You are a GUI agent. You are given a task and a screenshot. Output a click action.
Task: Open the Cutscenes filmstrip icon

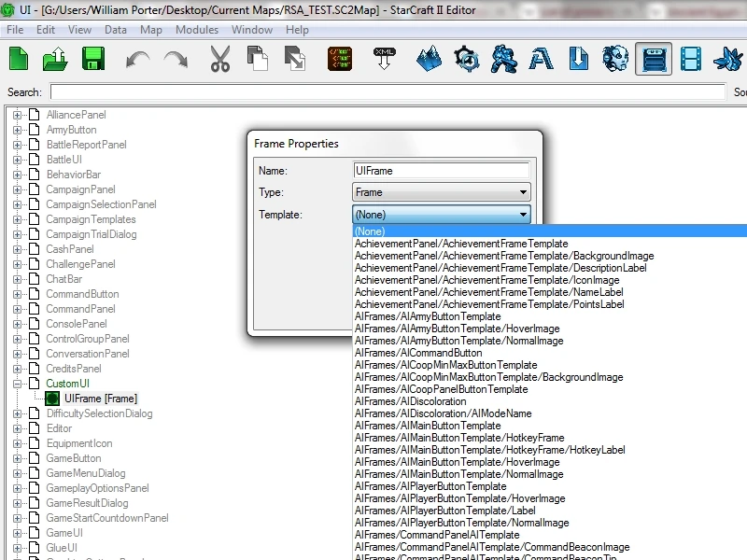point(691,59)
